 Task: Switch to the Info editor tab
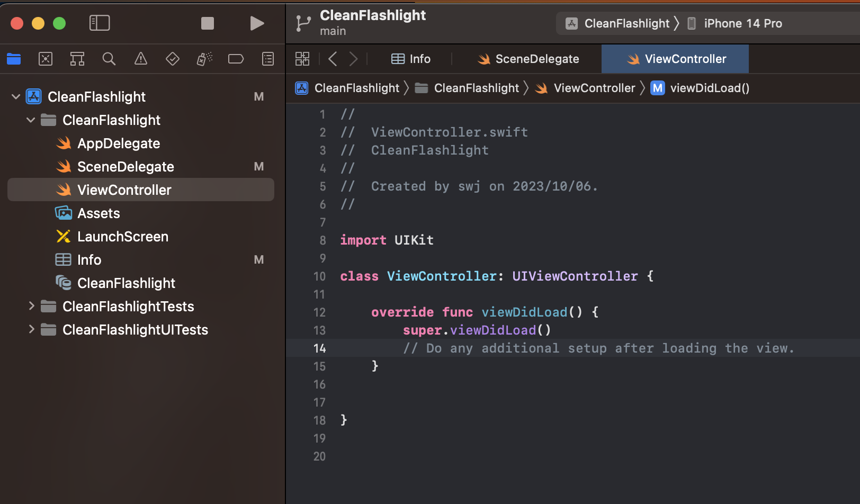point(410,59)
